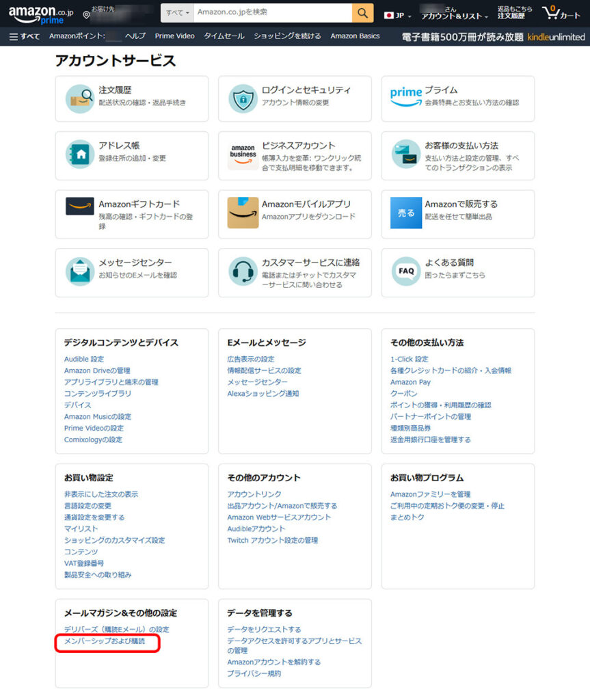Open the すべて search category dropdown
The image size is (590, 700).
click(177, 13)
